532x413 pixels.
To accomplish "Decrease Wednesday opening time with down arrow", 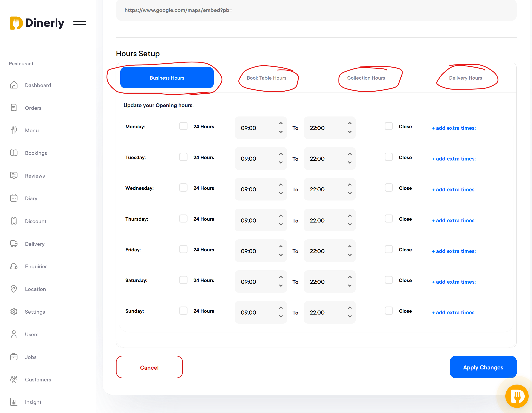I will (281, 193).
